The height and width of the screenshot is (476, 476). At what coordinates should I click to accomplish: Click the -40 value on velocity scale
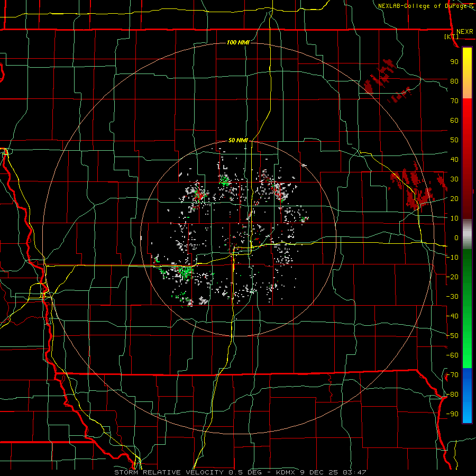pos(452,316)
